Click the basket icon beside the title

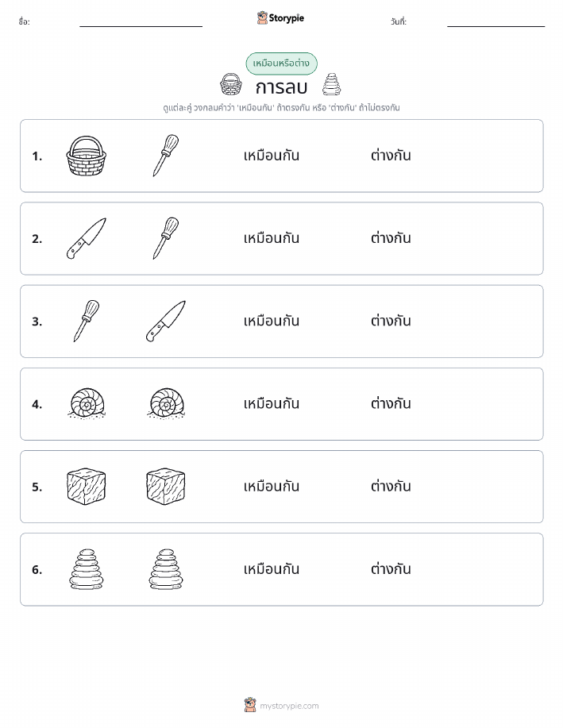231,84
